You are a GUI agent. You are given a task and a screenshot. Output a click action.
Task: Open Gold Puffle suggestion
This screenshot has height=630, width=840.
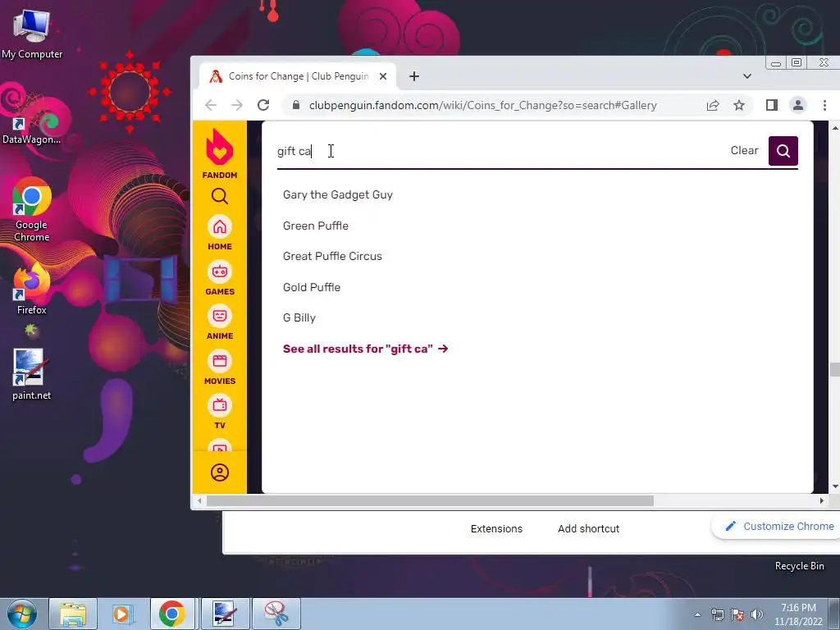311,287
